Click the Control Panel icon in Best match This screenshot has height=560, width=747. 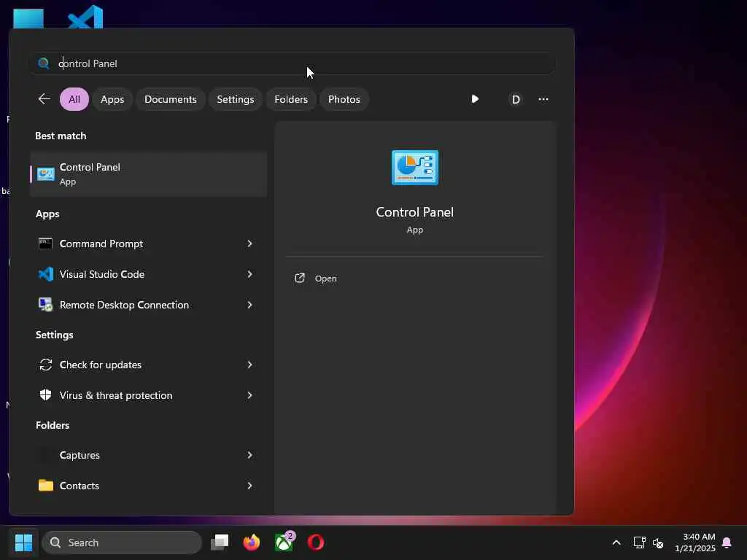tap(46, 174)
